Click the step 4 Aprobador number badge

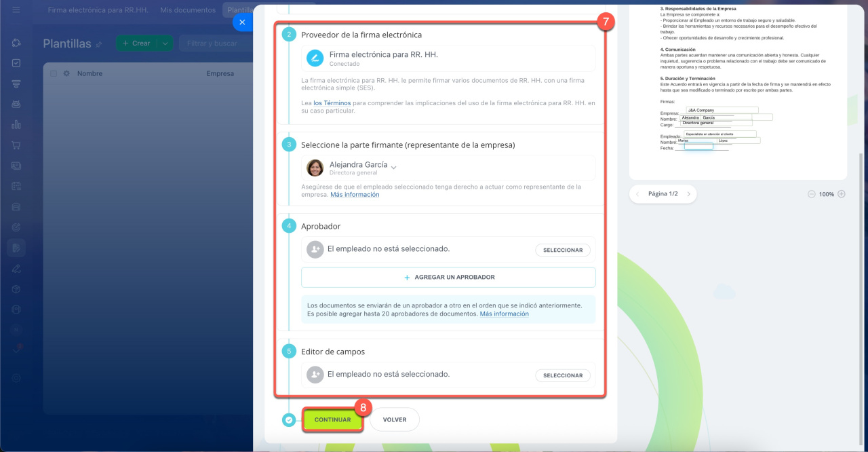(x=289, y=226)
